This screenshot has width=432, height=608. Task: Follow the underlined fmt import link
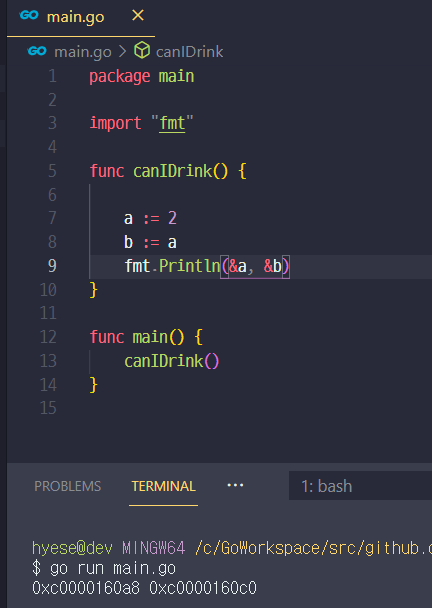[172, 123]
